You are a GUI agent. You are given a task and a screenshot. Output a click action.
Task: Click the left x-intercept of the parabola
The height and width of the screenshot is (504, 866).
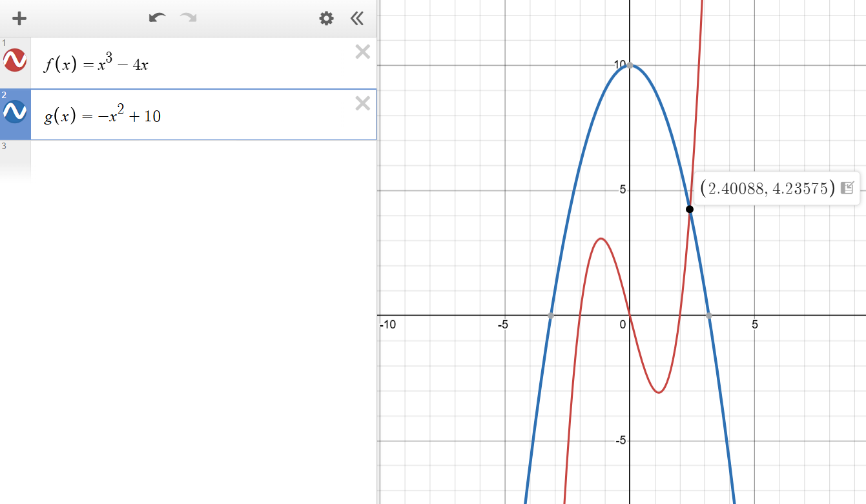[x=550, y=316]
